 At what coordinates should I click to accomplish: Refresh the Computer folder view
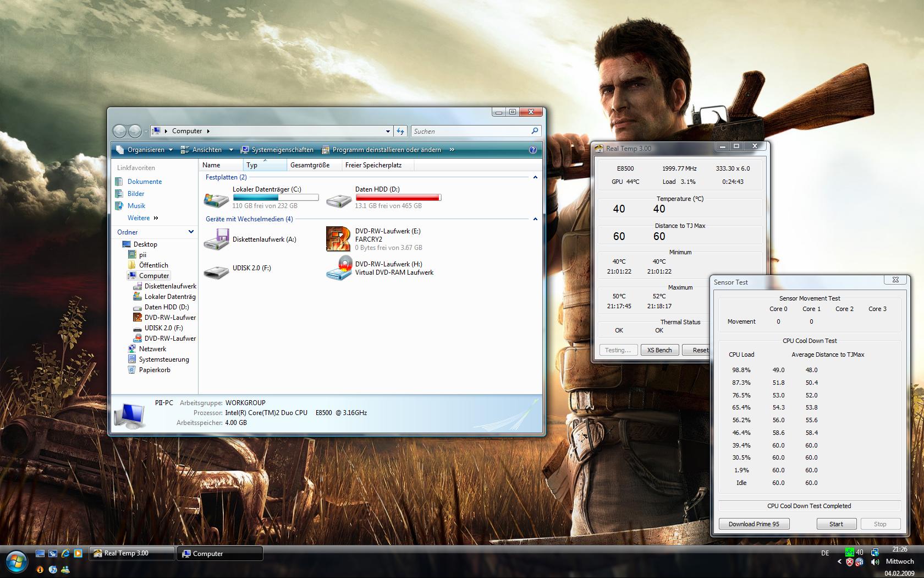tap(400, 131)
